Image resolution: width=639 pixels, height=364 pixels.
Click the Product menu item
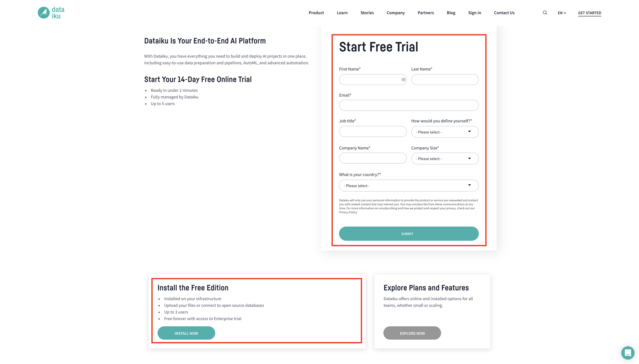(x=316, y=13)
